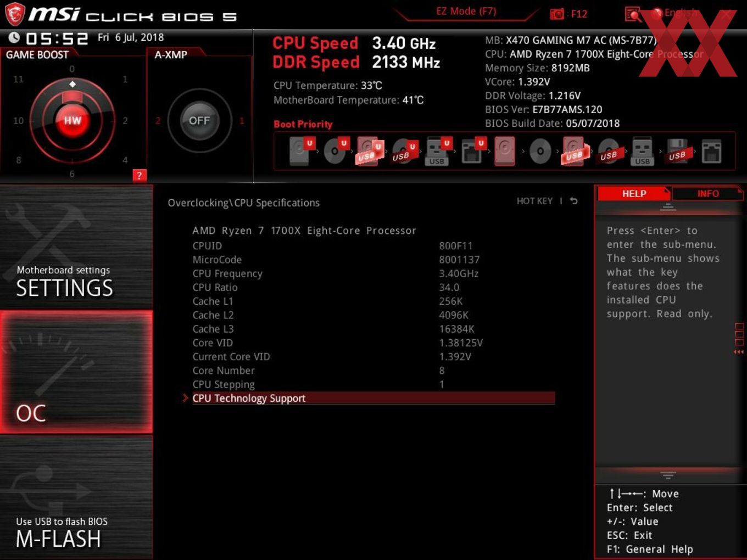
Task: Click the Overclocking\CPU Specifications breadcrumb
Action: tap(243, 203)
